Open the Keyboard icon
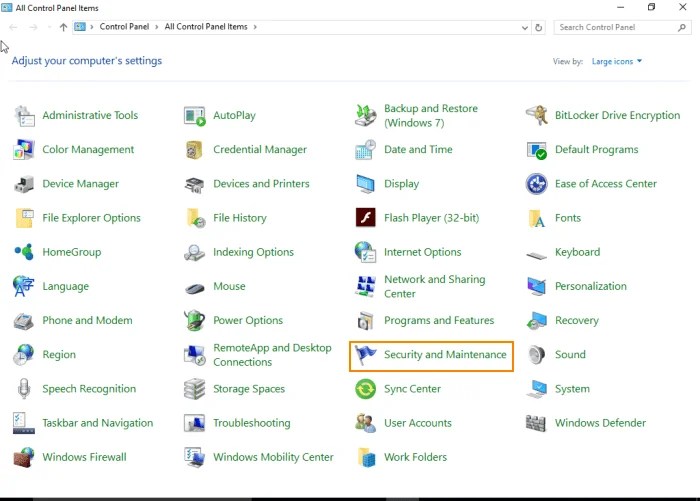 pos(536,255)
